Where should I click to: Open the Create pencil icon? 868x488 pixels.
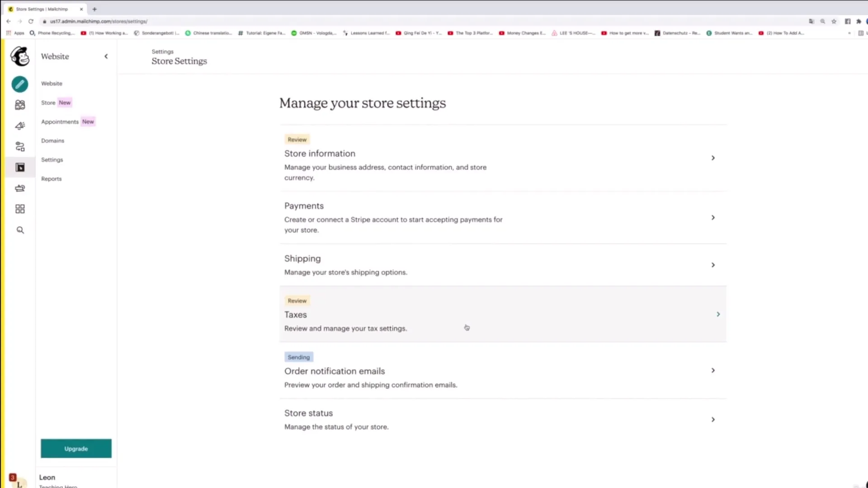pyautogui.click(x=20, y=84)
